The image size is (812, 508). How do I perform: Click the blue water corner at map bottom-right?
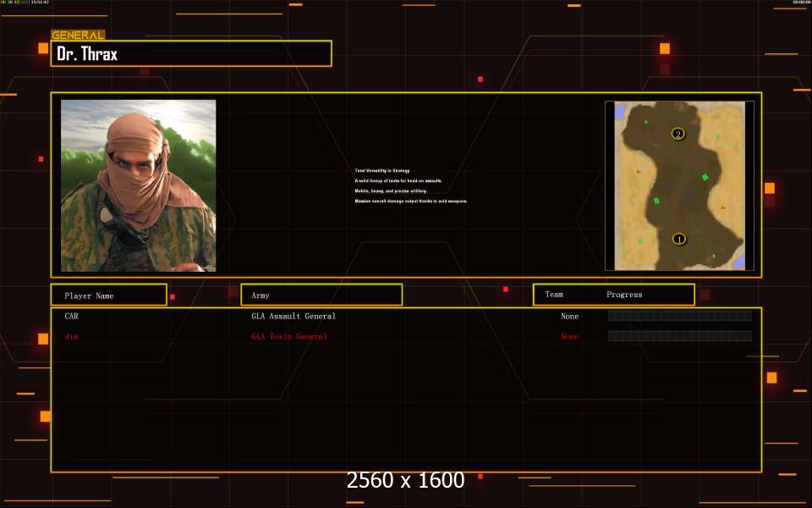coord(739,262)
